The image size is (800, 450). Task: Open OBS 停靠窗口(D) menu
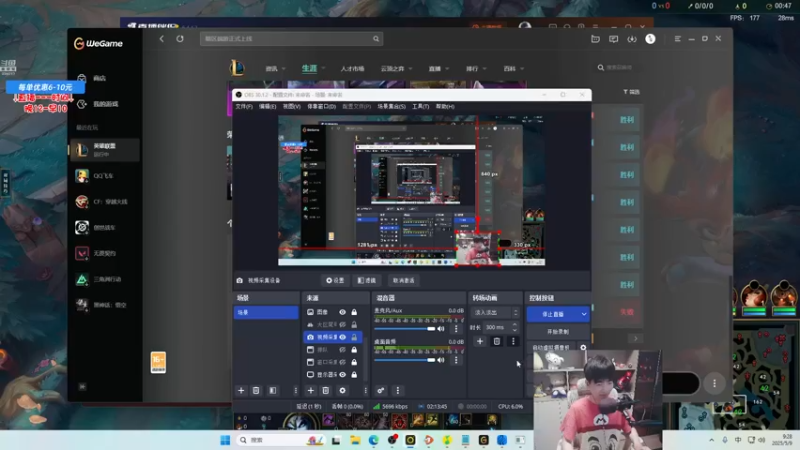[321, 107]
